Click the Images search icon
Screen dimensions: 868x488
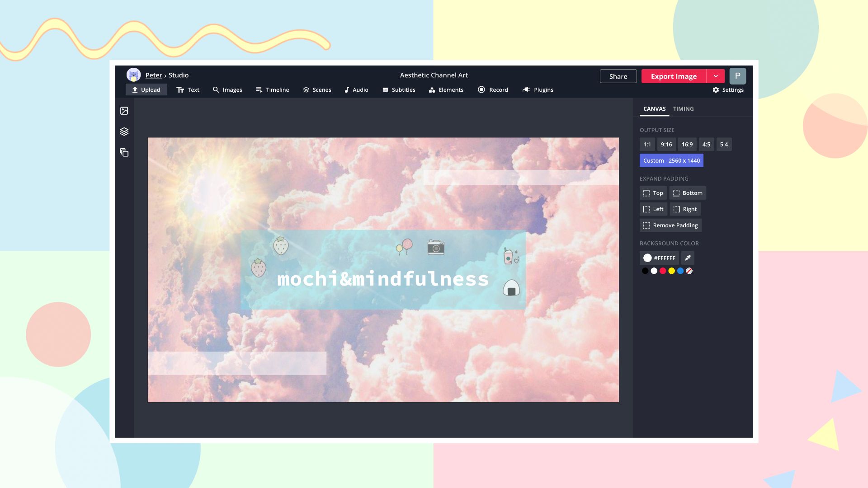pos(216,90)
